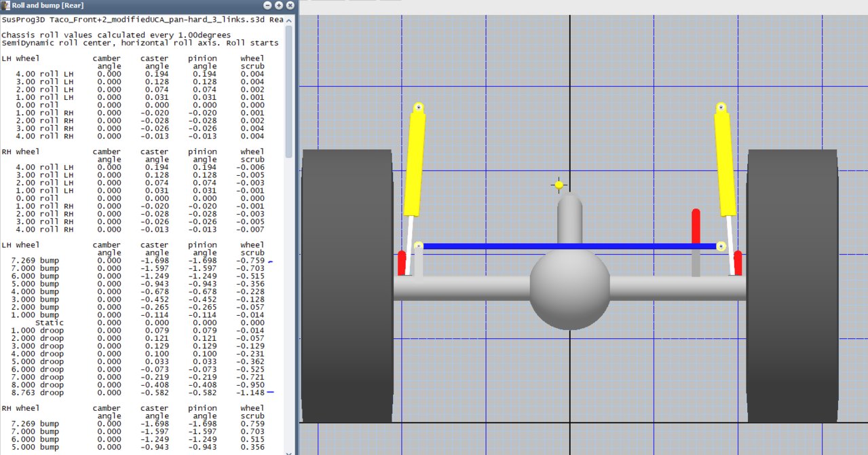Click the 'SemiDynamic roll center' line

click(140, 43)
